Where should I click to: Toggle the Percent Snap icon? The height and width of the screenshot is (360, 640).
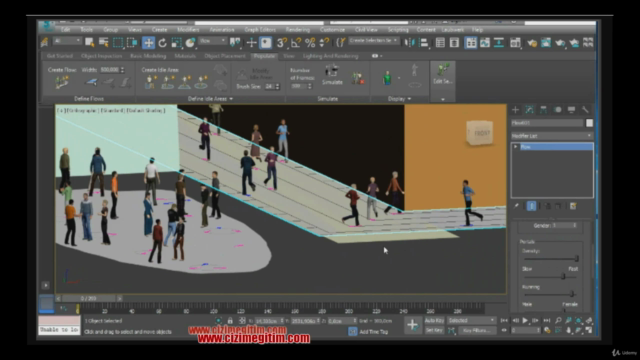coord(310,42)
